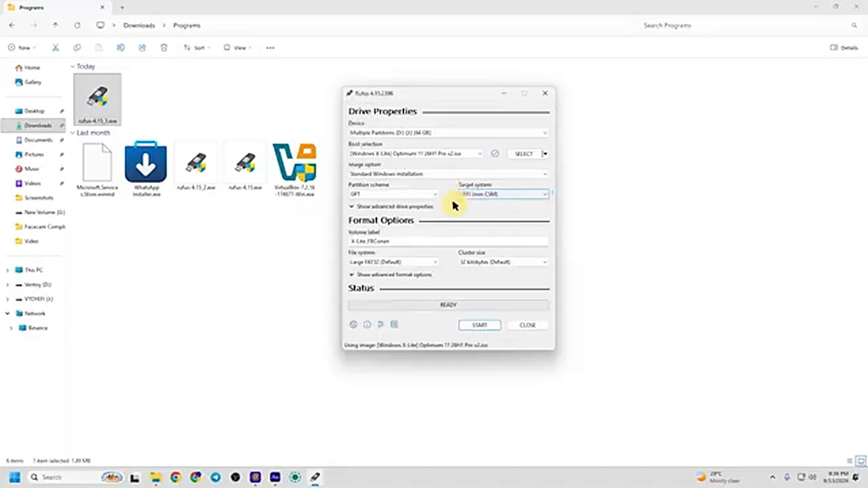868x488 pixels.
Task: Click the Copy toolbar icon
Action: (x=77, y=48)
